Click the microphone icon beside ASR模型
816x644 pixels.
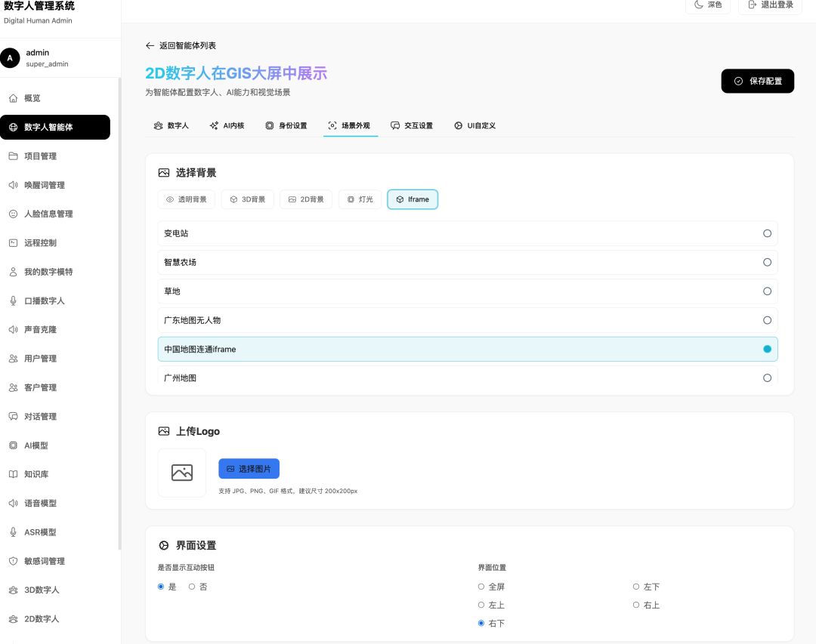[14, 532]
